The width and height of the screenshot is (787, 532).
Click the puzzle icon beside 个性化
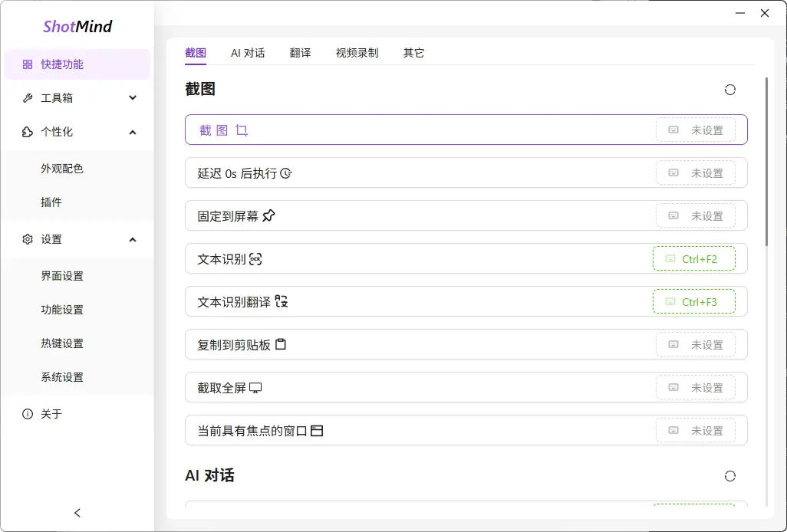28,132
